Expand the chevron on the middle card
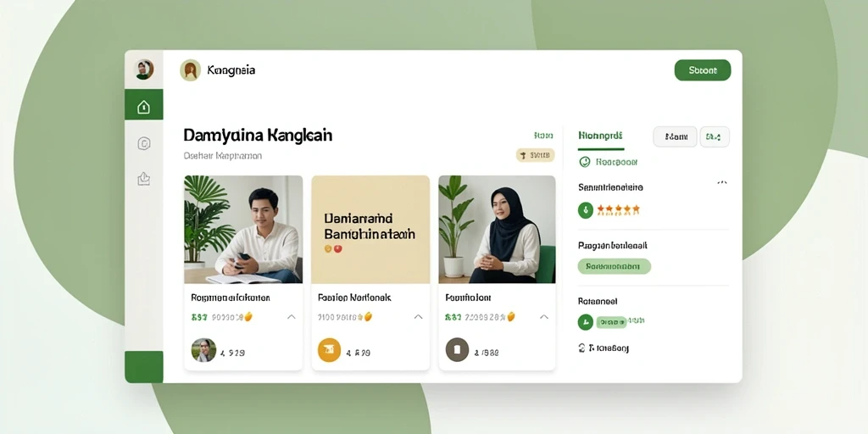This screenshot has height=434, width=868. click(x=419, y=317)
